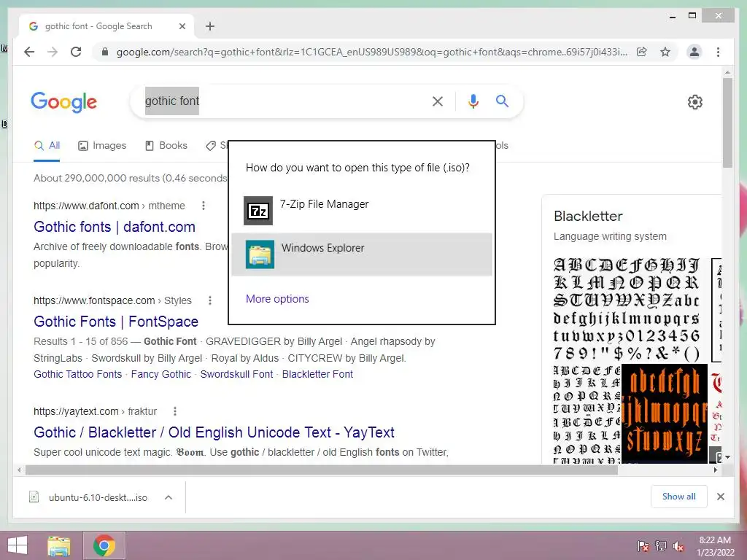747x560 pixels.
Task: Go back using the browser back arrow
Action: click(x=29, y=52)
